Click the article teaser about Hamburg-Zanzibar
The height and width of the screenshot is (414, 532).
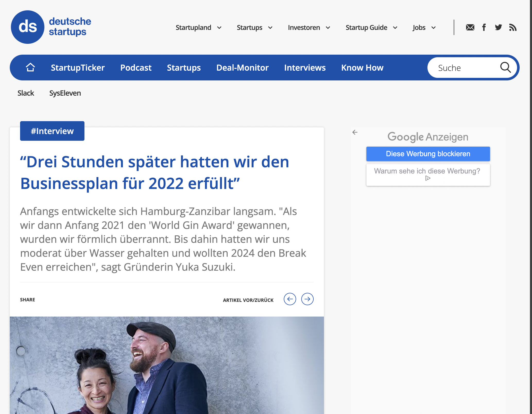point(163,239)
